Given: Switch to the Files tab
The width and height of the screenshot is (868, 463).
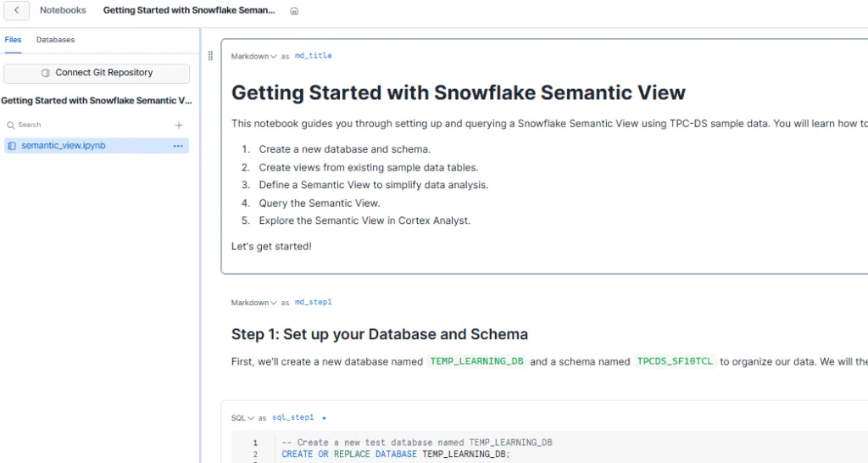Looking at the screenshot, I should (13, 40).
